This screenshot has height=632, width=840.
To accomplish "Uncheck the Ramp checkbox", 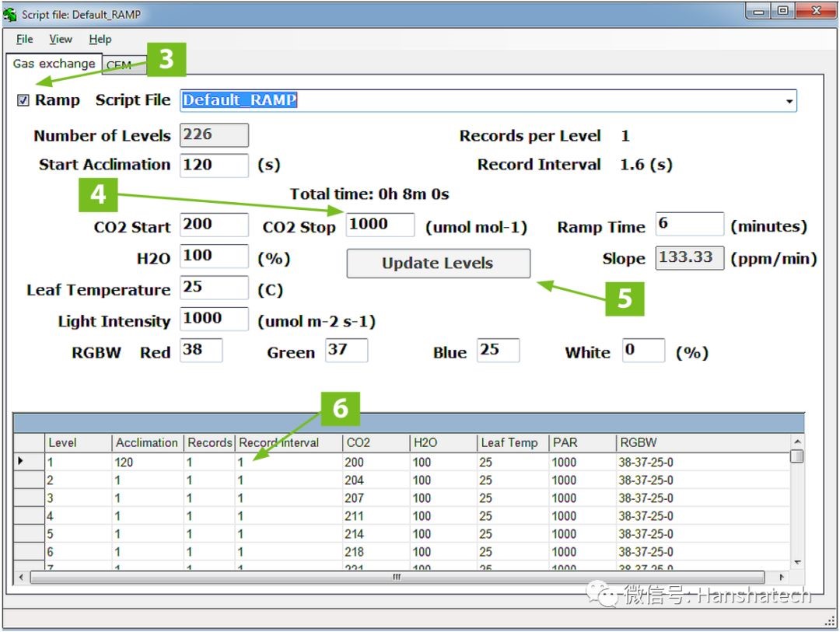I will [23, 100].
